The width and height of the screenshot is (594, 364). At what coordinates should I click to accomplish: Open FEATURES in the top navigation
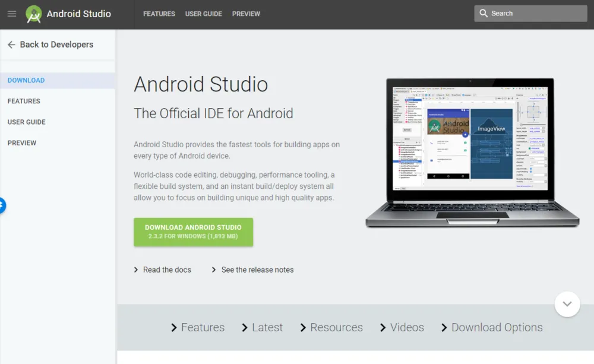pyautogui.click(x=159, y=14)
